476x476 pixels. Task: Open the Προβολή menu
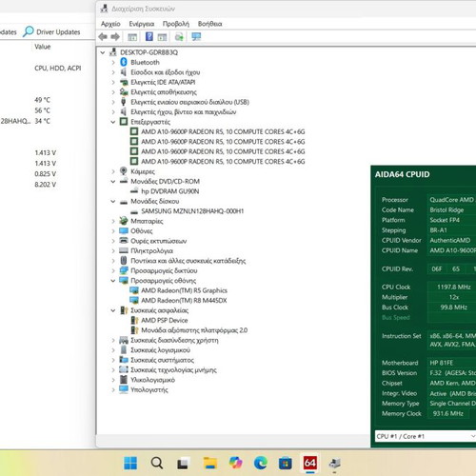(x=176, y=24)
